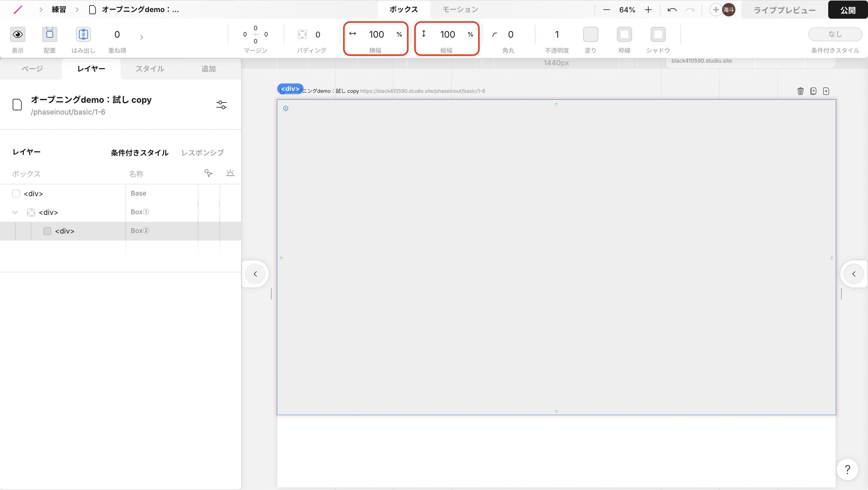This screenshot has width=868, height=490.
Task: Click the trash delete icon above canvas
Action: pos(800,91)
